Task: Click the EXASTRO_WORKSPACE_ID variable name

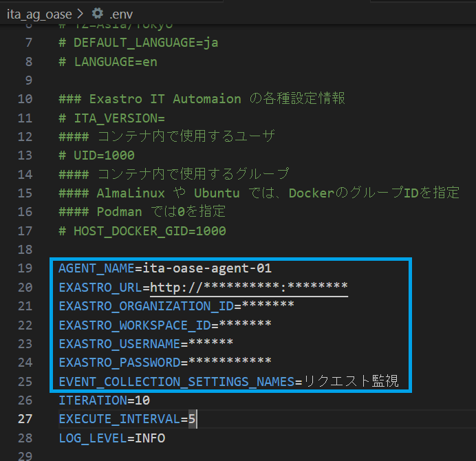Action: 134,325
